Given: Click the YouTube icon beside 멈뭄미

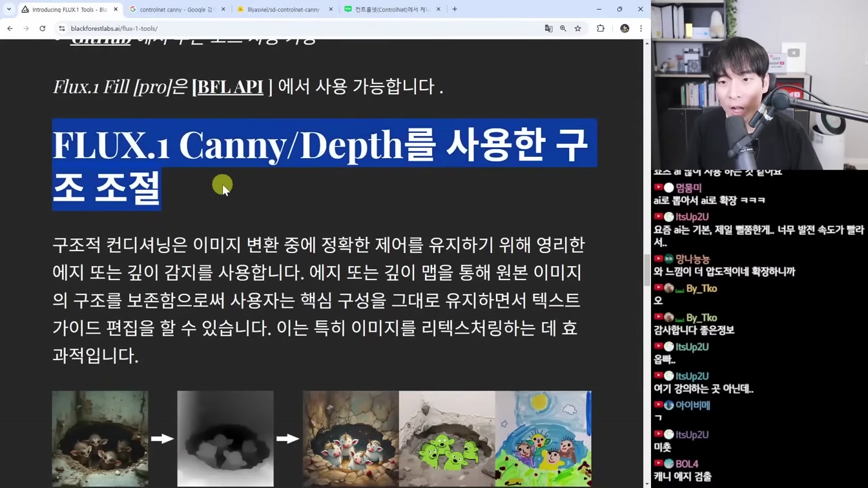Looking at the screenshot, I should click(658, 187).
